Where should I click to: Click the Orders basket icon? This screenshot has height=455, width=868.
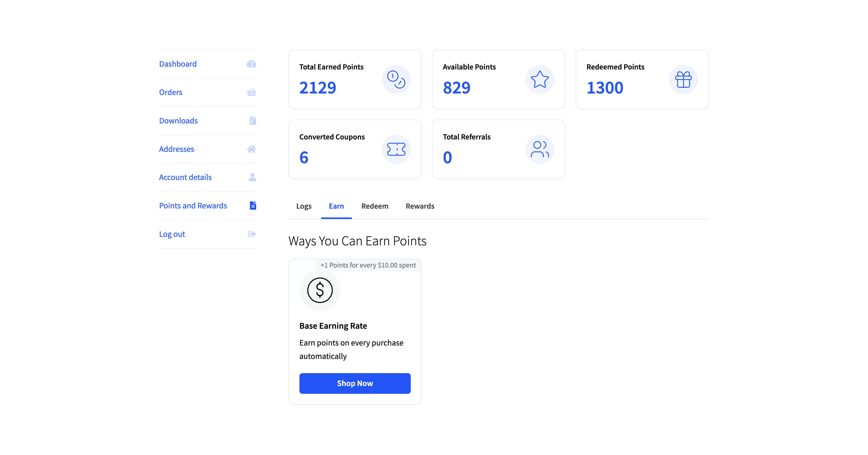click(x=251, y=92)
